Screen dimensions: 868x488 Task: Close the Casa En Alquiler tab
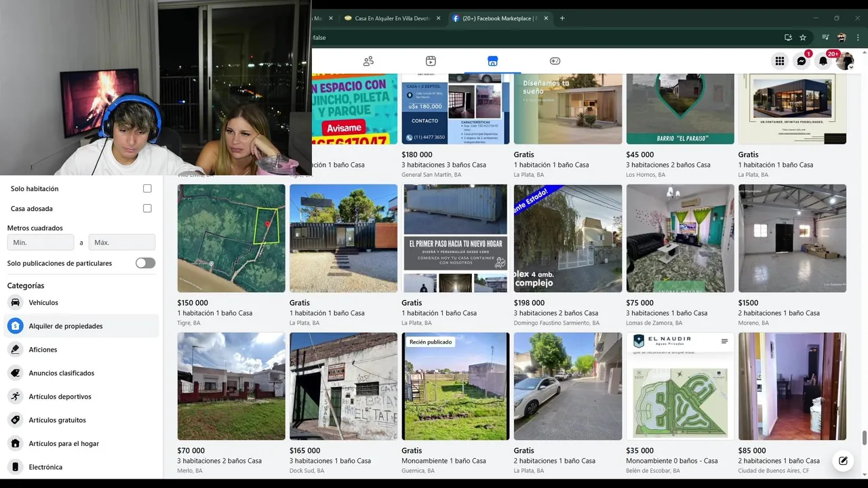pos(439,18)
